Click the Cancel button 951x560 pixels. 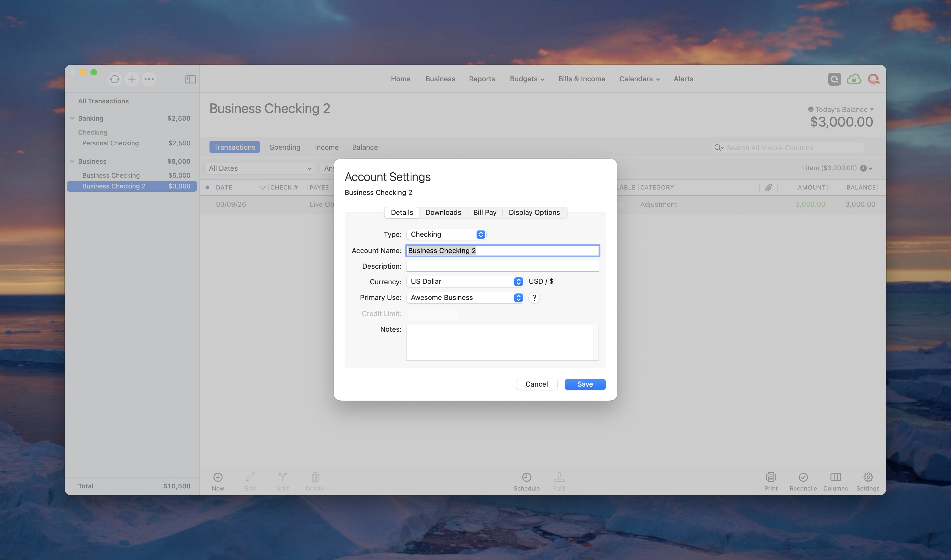pyautogui.click(x=536, y=384)
